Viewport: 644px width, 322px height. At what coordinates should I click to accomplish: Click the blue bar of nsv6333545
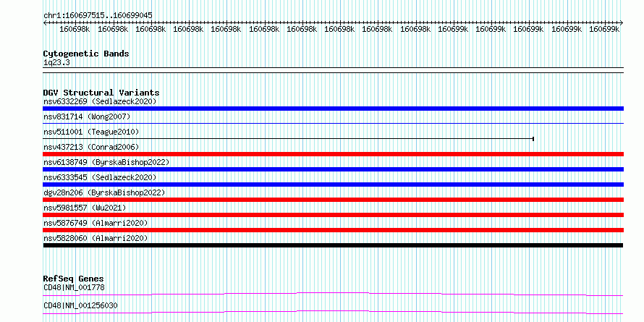(333, 185)
